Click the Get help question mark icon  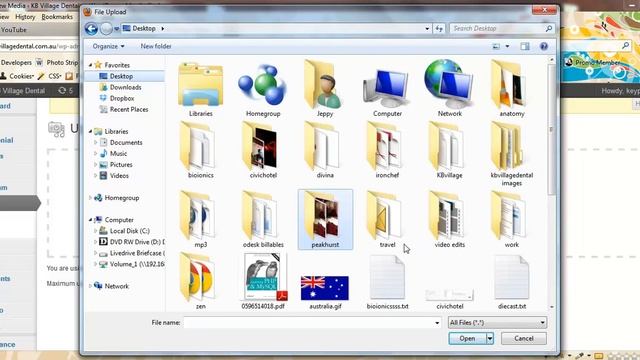544,47
